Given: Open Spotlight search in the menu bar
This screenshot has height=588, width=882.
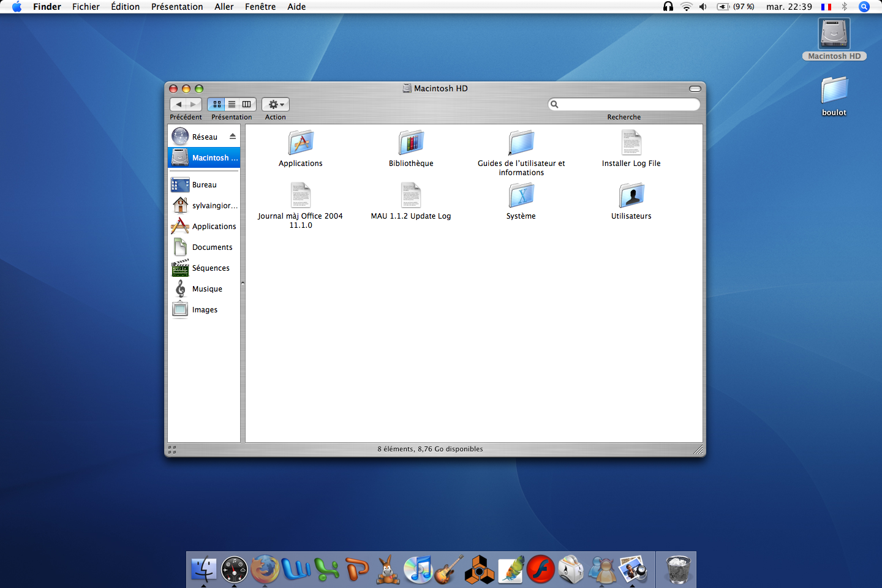Looking at the screenshot, I should tap(864, 7).
